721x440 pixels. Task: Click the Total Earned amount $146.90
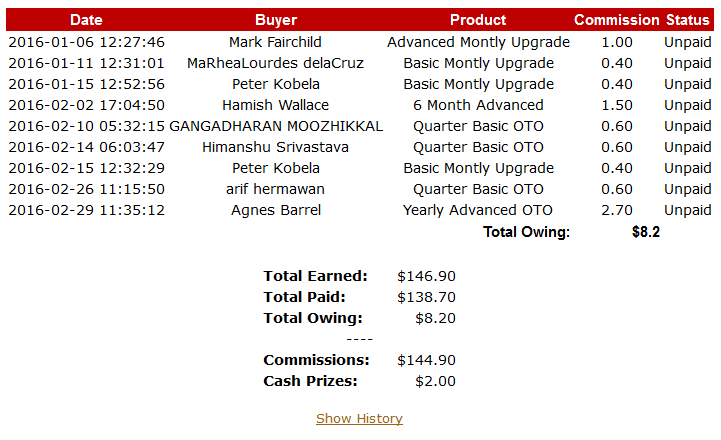pyautogui.click(x=426, y=275)
